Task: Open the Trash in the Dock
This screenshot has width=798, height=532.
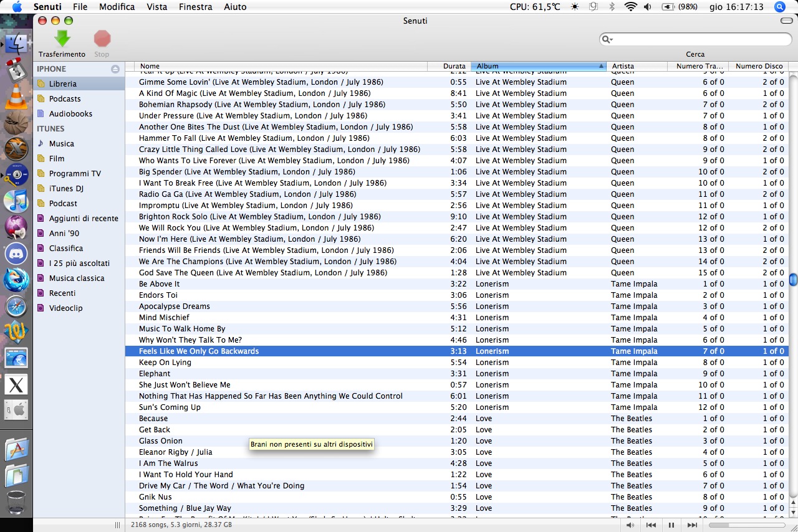Action: tap(16, 502)
